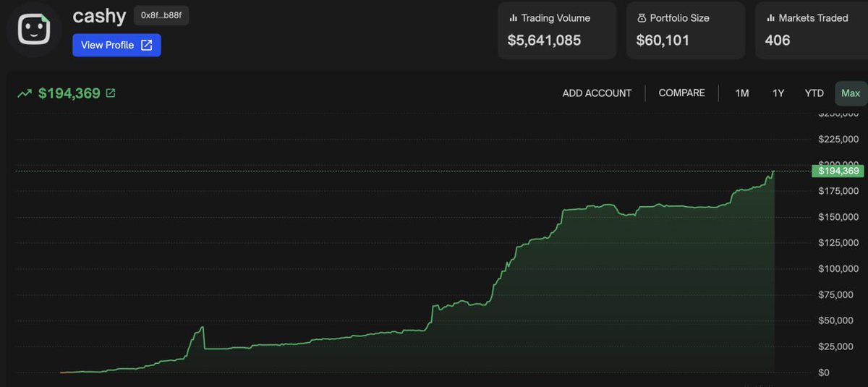Click the $5,641,085 trading volume value
The image size is (868, 387).
point(544,41)
